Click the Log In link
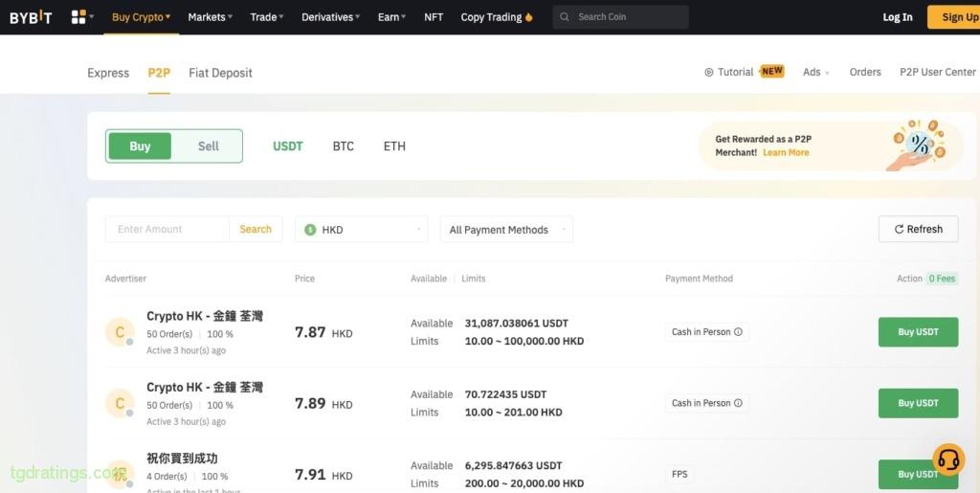980x493 pixels. [x=898, y=17]
